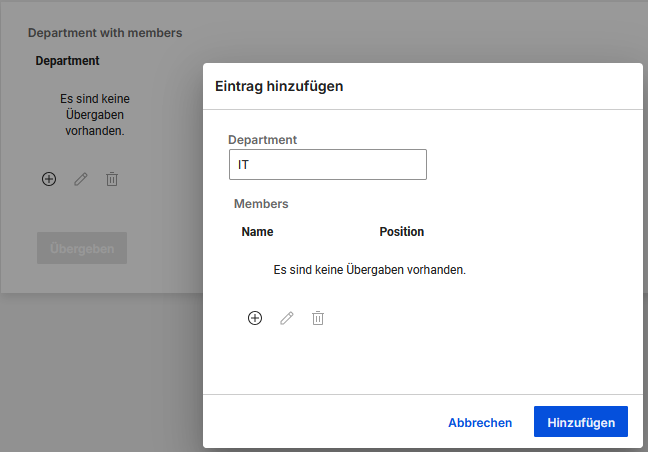Click the trash icon under Members table
648x452 pixels.
click(x=318, y=318)
